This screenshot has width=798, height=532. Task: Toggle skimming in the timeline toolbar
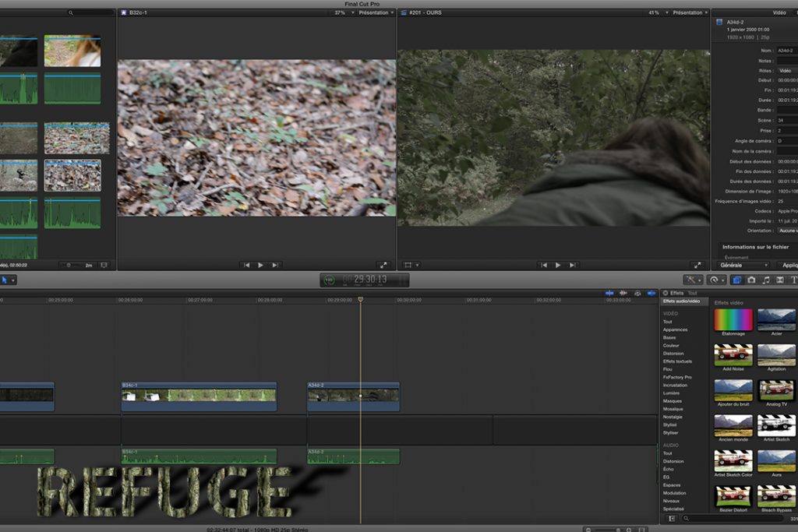[609, 293]
